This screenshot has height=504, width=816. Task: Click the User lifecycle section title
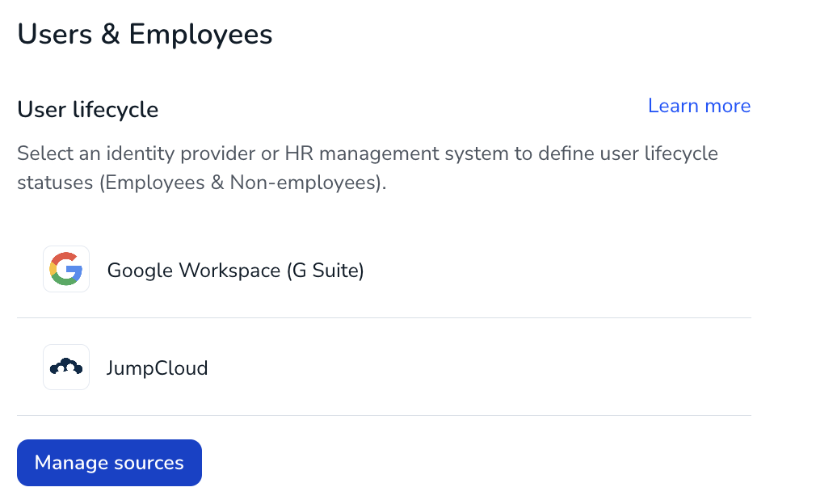point(87,109)
